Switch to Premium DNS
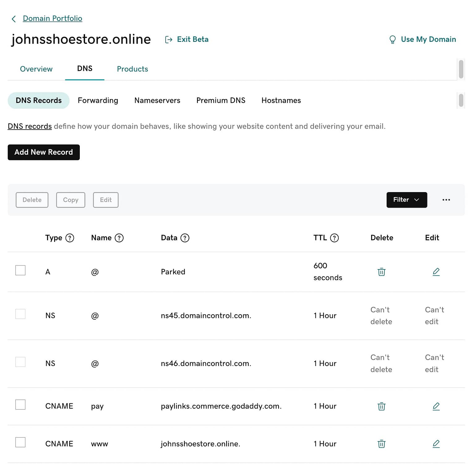This screenshot has width=476, height=464. click(x=221, y=100)
